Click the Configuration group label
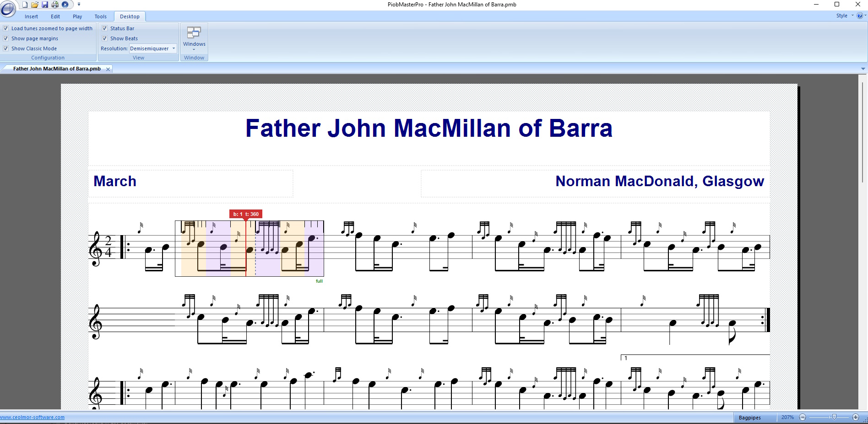This screenshot has width=868, height=424. point(48,58)
